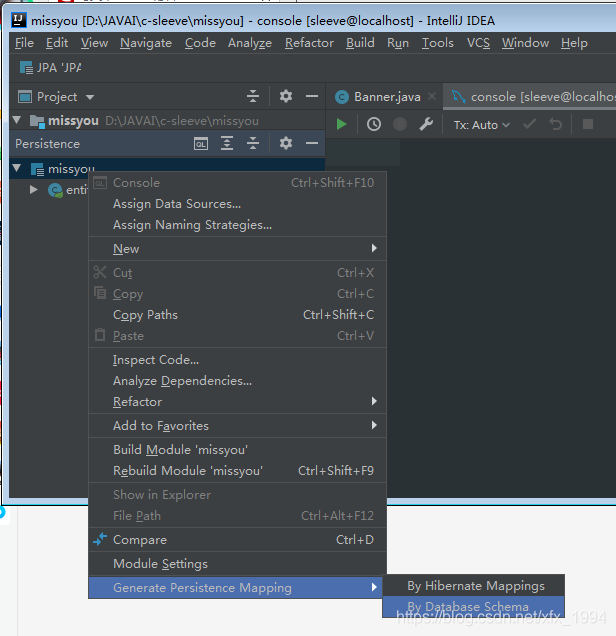
Task: Open the Build menu
Action: [x=360, y=43]
